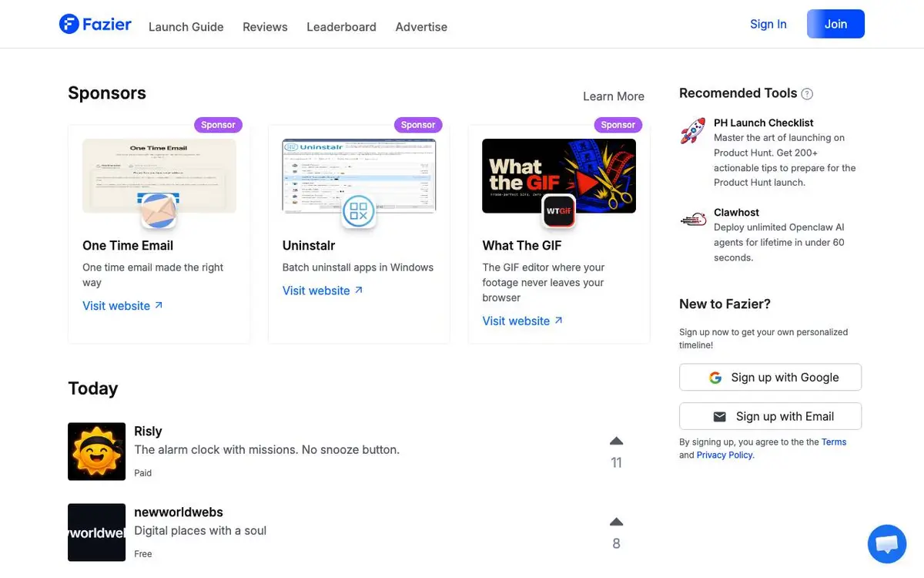The width and height of the screenshot is (924, 578).
Task: Visit website for One Time Email
Action: coord(122,306)
